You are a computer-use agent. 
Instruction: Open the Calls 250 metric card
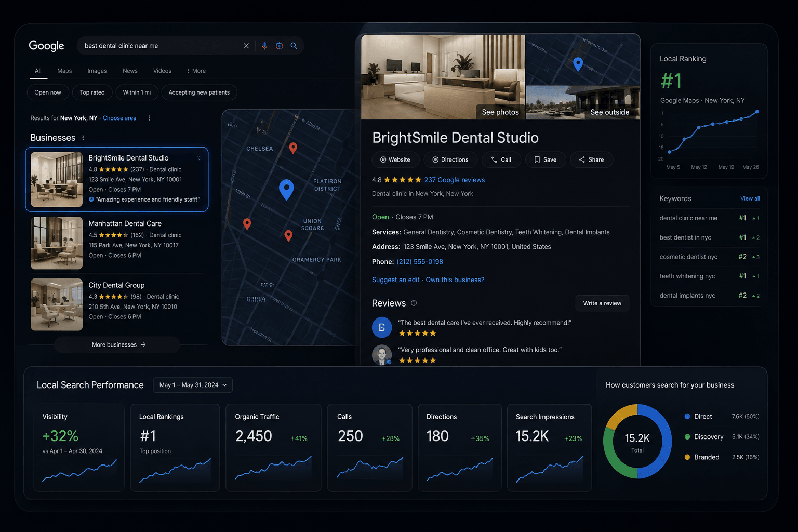[x=370, y=448]
